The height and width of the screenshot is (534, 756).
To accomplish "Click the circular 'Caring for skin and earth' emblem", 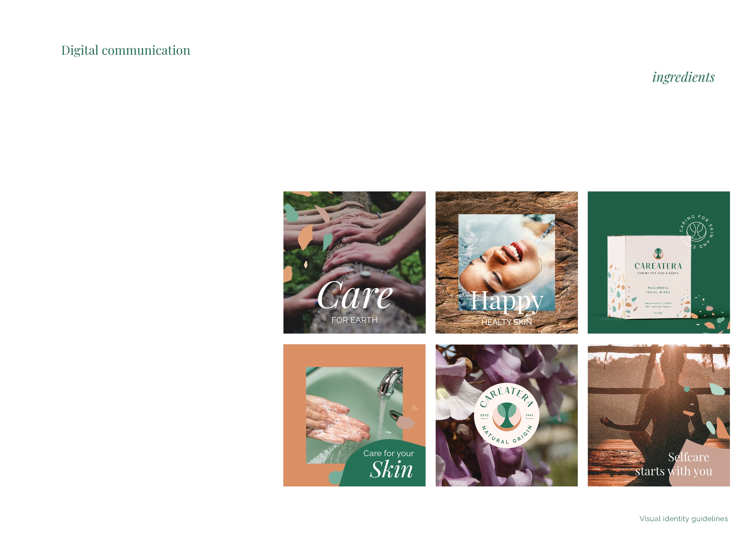I will point(696,232).
